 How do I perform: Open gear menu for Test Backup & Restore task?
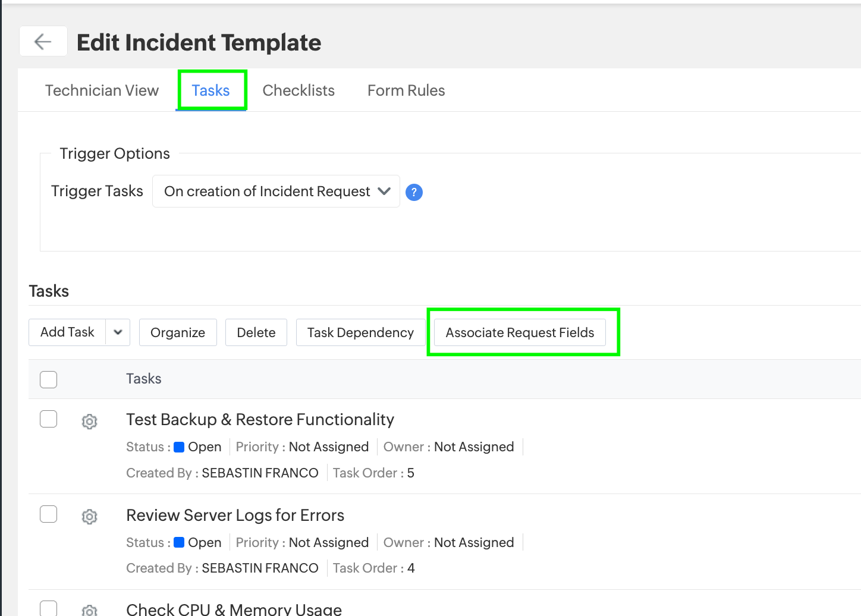tap(89, 422)
